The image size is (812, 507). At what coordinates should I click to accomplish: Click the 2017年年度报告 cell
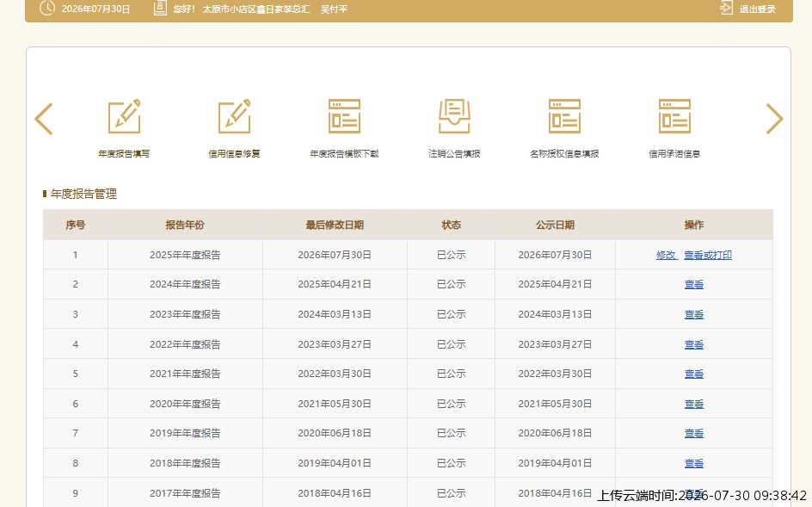(185, 493)
